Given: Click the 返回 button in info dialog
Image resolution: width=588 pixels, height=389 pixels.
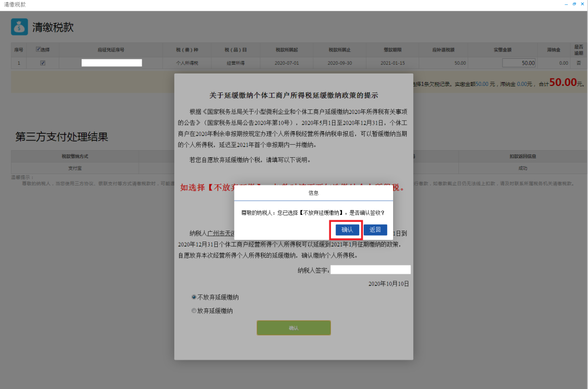Looking at the screenshot, I should click(375, 230).
